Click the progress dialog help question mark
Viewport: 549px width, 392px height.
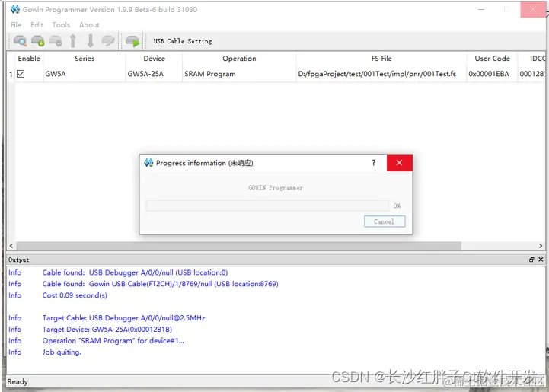374,163
